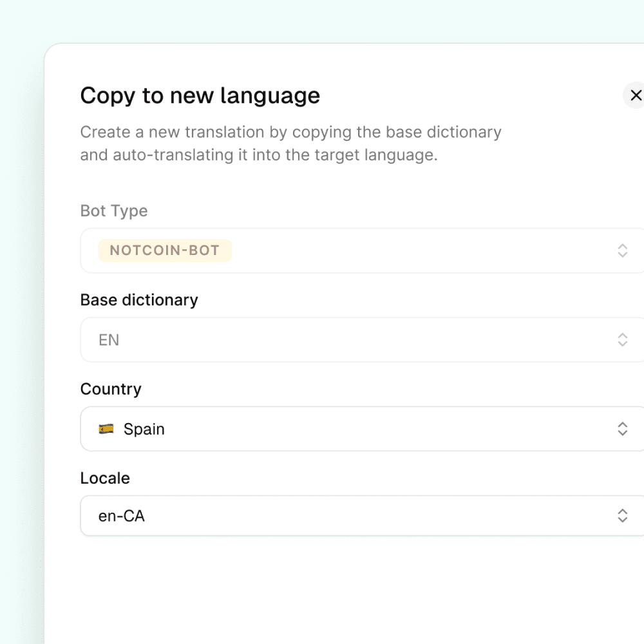Click the Base dictionary label

point(139,300)
